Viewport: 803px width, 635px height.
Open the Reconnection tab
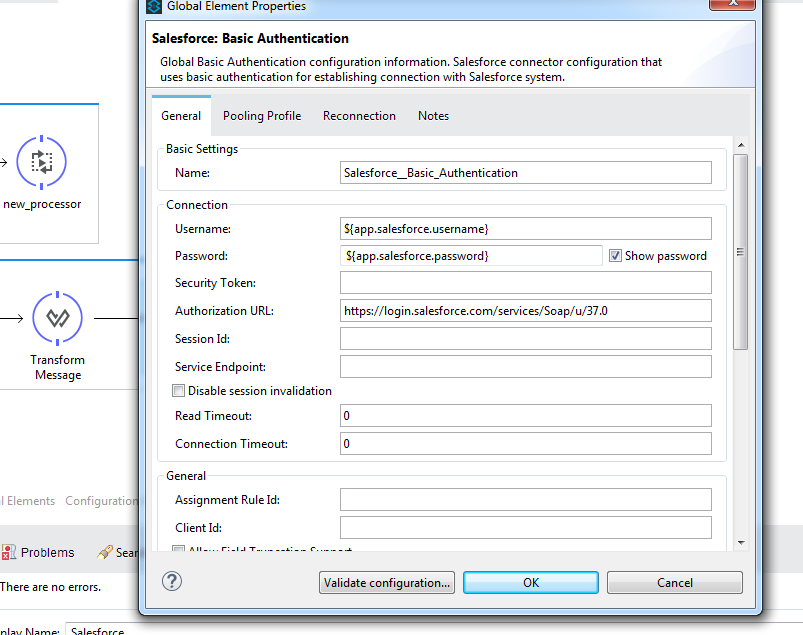pos(359,116)
